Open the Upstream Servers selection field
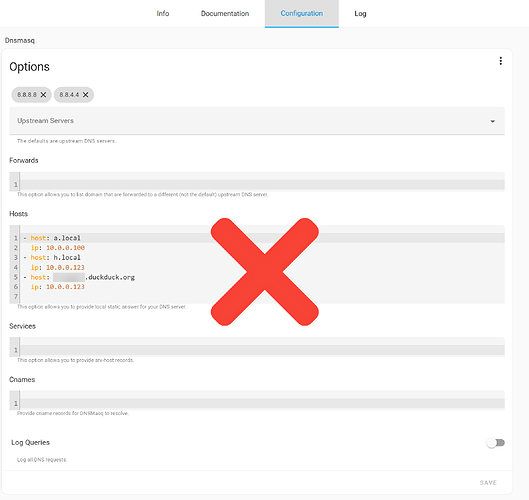This screenshot has height=500, width=529. coord(257,121)
